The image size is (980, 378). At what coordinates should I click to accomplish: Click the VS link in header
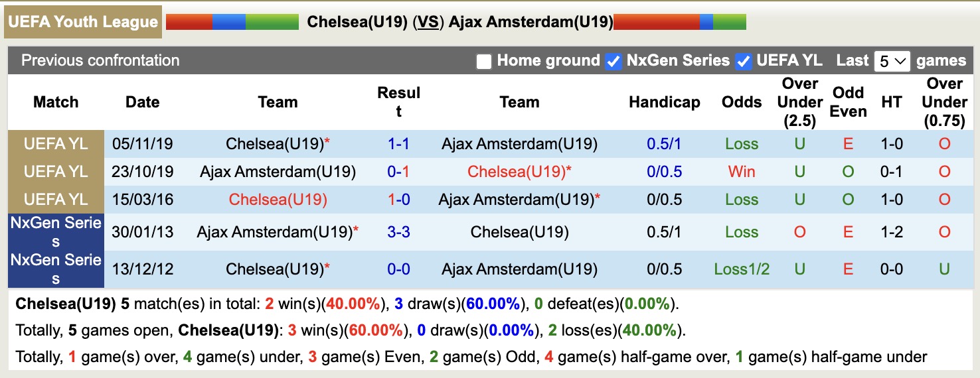pos(428,22)
